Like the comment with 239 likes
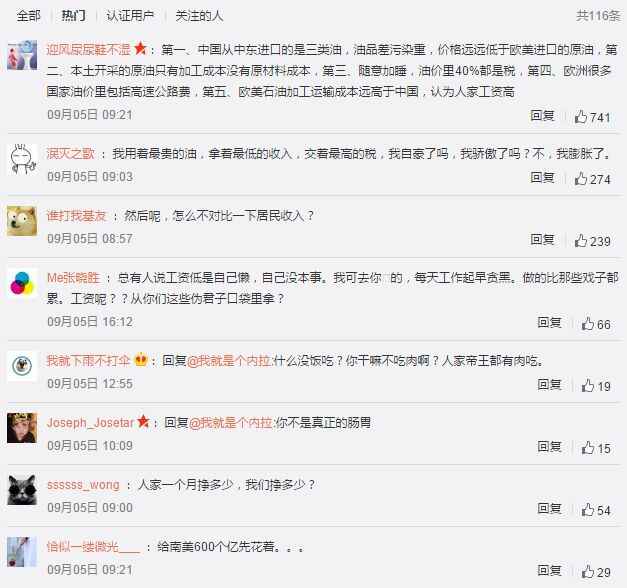627x588 pixels. [x=581, y=240]
